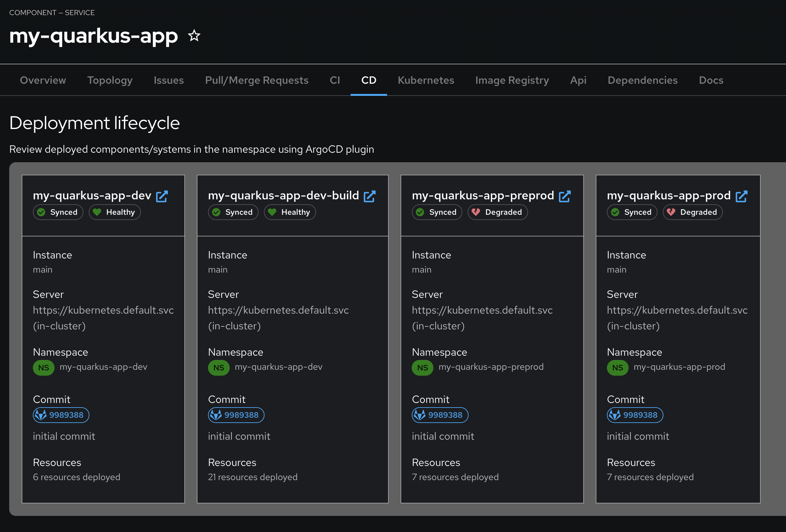Viewport: 786px width, 532px height.
Task: Click the Synced label on my-quarkus-app-dev
Action: (64, 212)
